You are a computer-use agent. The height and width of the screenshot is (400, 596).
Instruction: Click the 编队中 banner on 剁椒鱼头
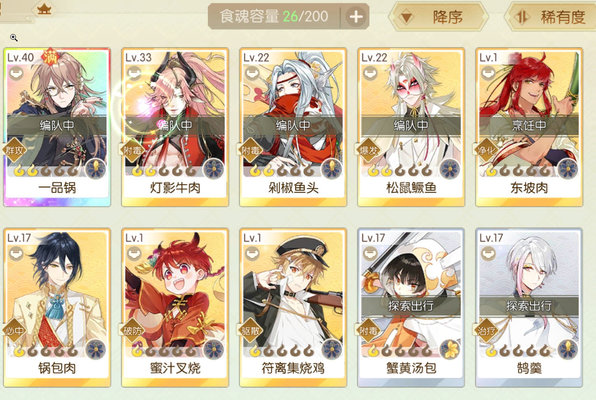(293, 125)
